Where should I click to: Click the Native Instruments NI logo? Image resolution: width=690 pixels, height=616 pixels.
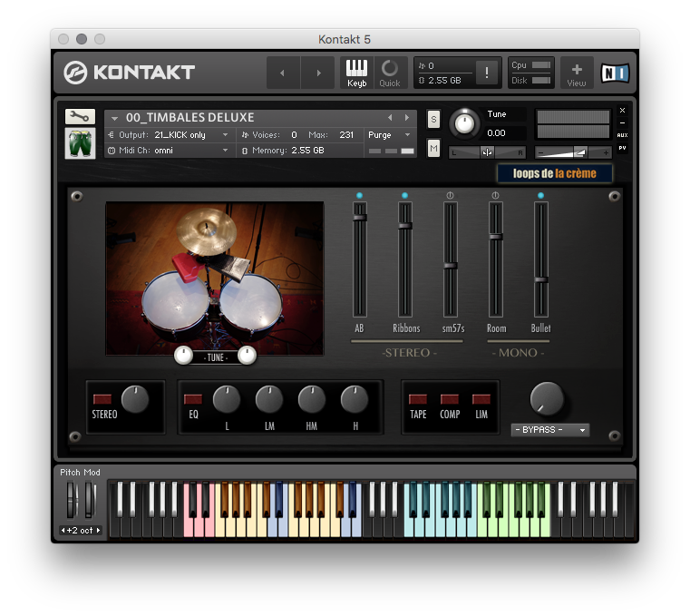pos(615,73)
